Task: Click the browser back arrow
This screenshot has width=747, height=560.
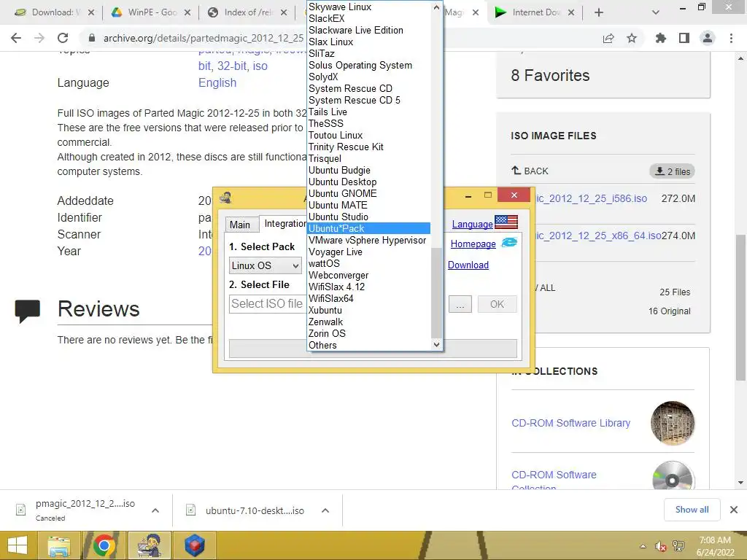Action: [16, 38]
